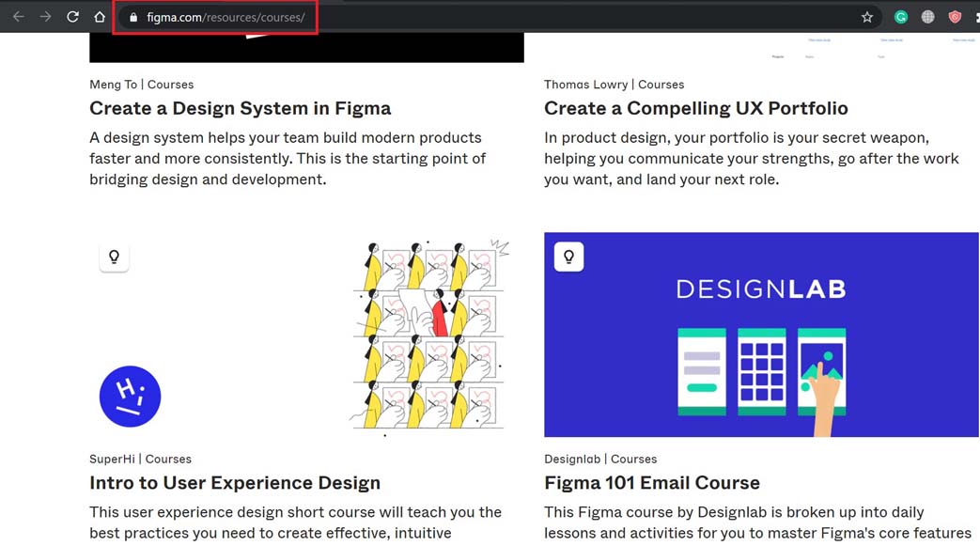
Task: Open the DESIGNLAB blue course thumbnail
Action: [761, 335]
